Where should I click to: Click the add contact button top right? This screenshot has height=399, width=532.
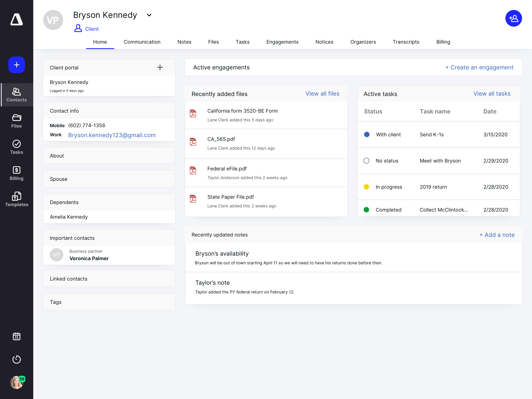(513, 18)
